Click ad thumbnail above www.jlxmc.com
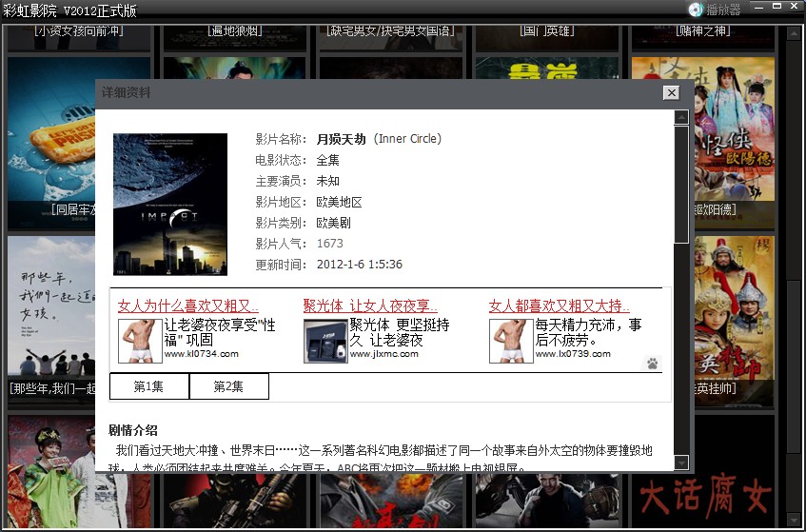This screenshot has height=532, width=806. (x=324, y=341)
